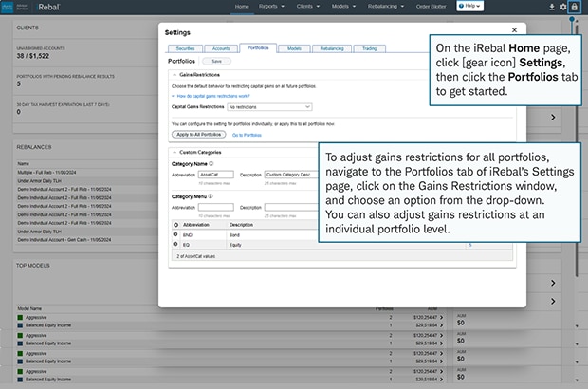
Task: Click the download icon in top bar
Action: [x=552, y=7]
